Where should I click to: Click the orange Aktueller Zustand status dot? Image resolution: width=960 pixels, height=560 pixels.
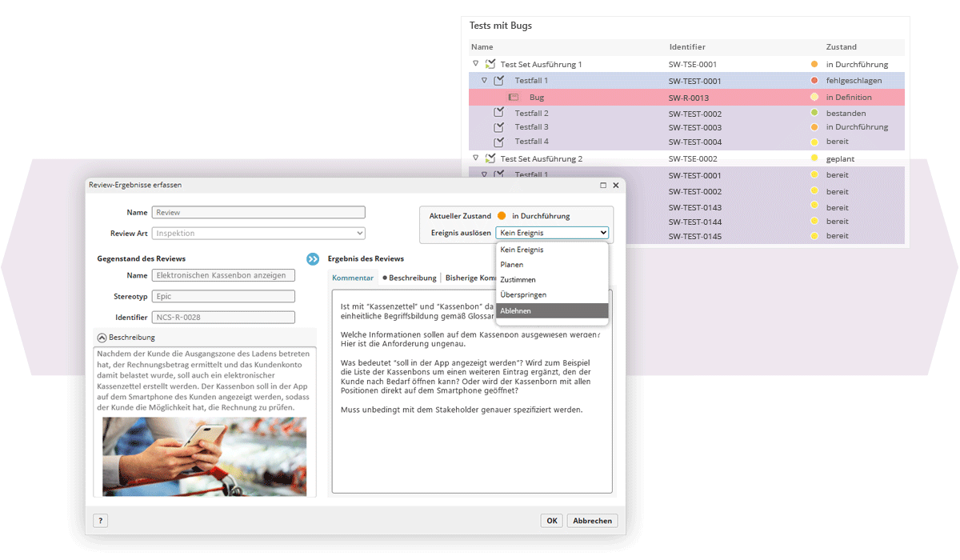502,216
